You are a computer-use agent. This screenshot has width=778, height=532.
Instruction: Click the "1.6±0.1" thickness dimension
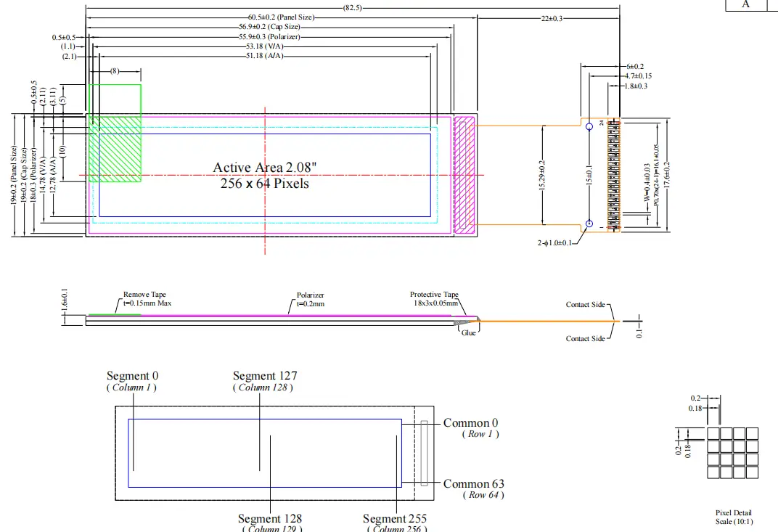tap(64, 299)
